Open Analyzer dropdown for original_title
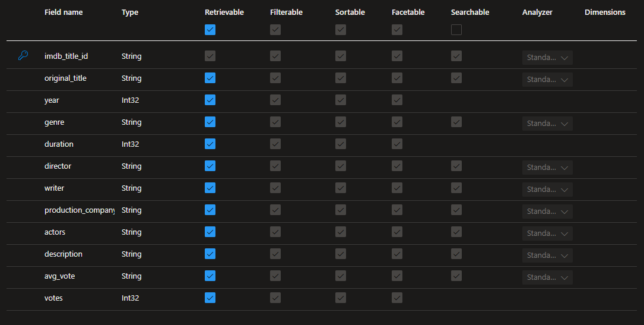Image resolution: width=644 pixels, height=325 pixels. click(547, 79)
